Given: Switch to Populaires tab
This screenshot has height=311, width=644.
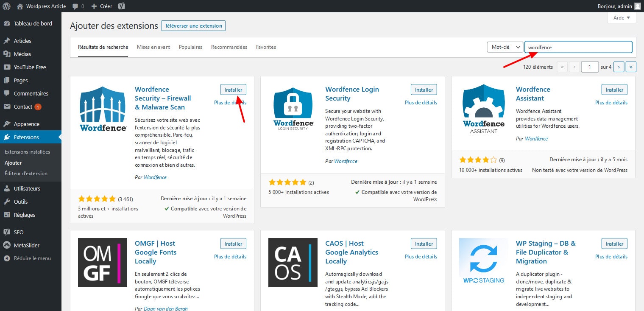Looking at the screenshot, I should (x=190, y=47).
